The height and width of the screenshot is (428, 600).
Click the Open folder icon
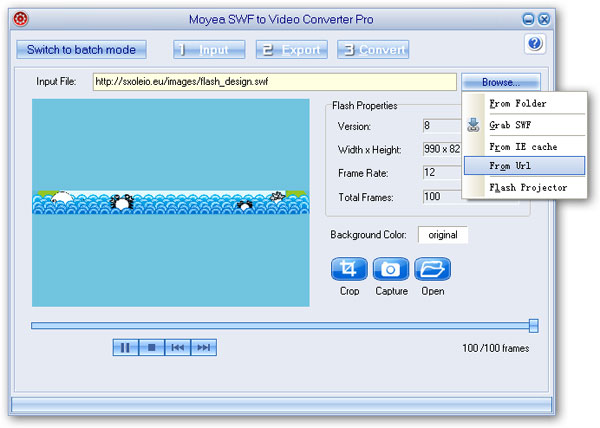pyautogui.click(x=432, y=269)
